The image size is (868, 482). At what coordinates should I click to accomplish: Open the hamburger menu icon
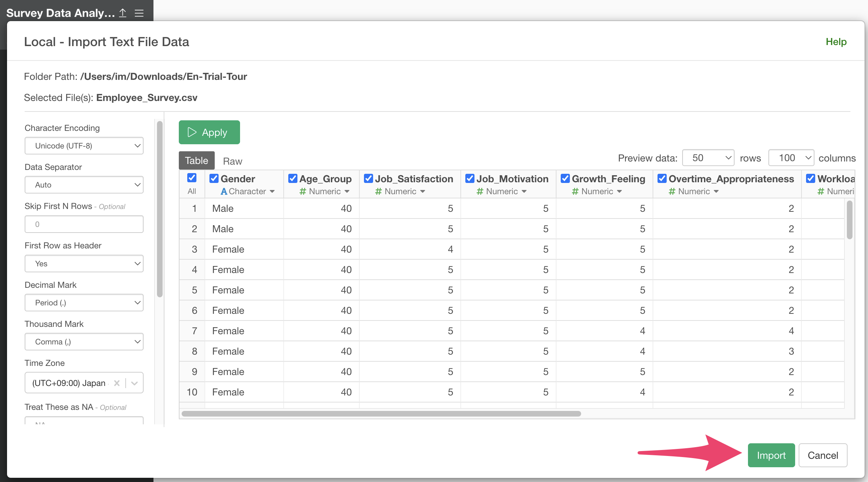click(139, 13)
